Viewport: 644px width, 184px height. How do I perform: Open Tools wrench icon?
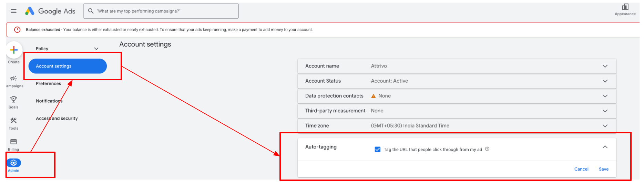pos(13,121)
